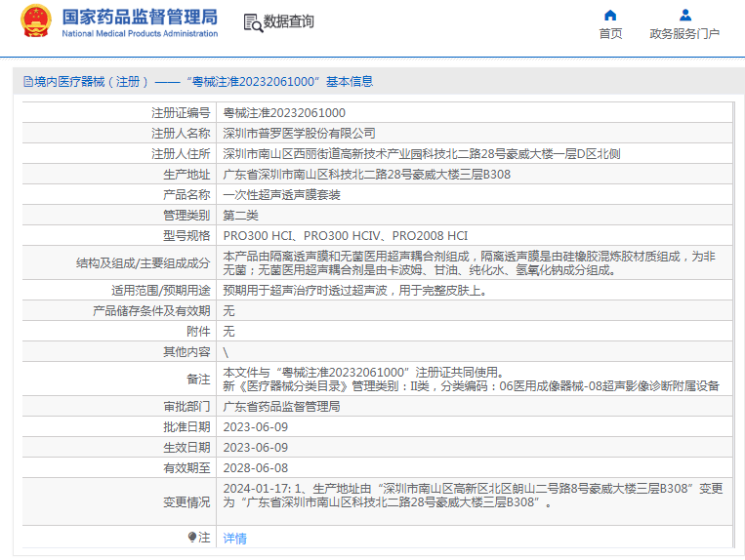The image size is (745, 560).
Task: Click 国家药品监督管理局 site title
Action: coord(140,18)
